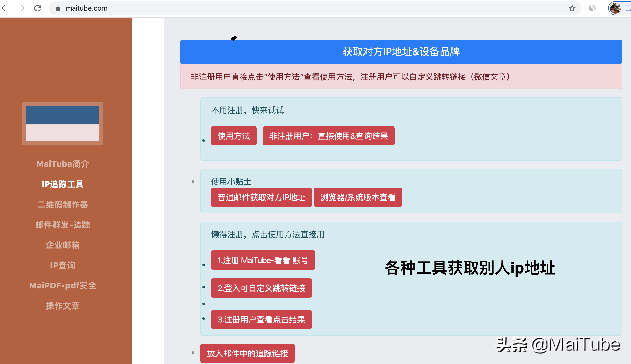This screenshot has height=364, width=631.
Task: Bookmark this page with the star icon
Action: pyautogui.click(x=572, y=8)
